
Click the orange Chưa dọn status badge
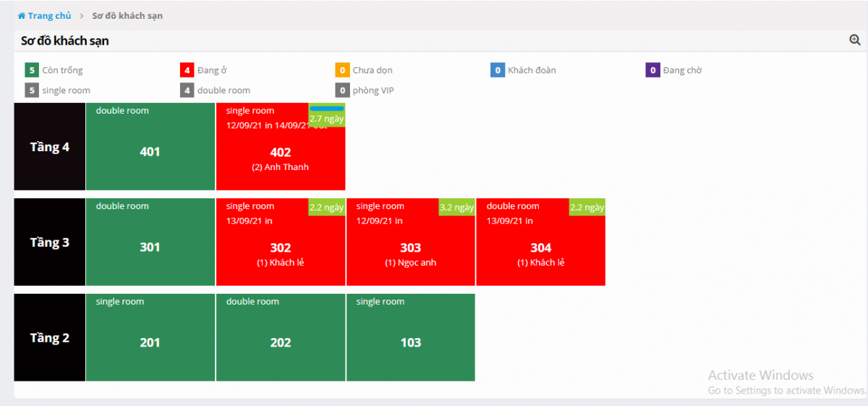point(342,70)
